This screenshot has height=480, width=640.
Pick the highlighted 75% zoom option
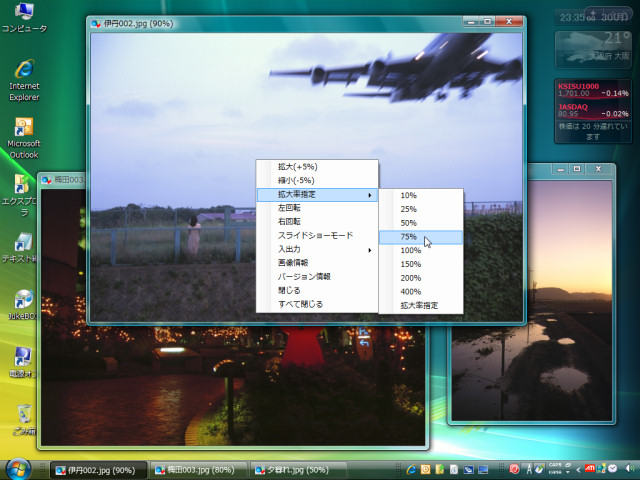pyautogui.click(x=421, y=237)
